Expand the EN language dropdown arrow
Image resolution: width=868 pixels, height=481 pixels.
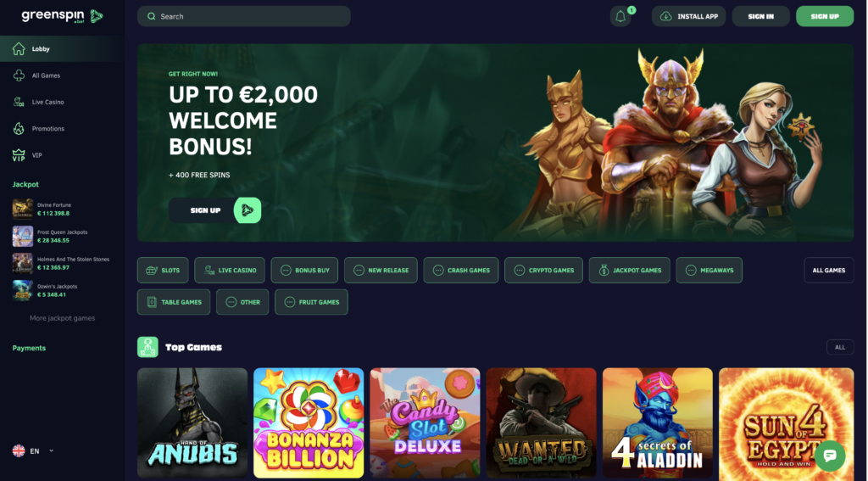(52, 450)
